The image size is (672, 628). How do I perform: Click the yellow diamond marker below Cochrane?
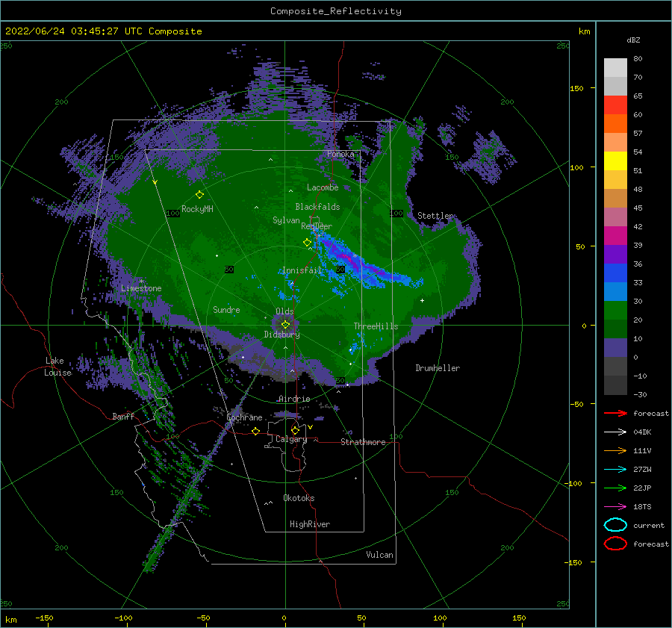coord(256,431)
